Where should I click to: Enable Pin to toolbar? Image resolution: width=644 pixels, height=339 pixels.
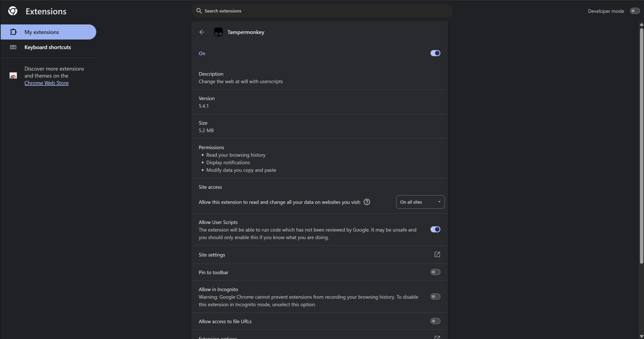tap(435, 272)
